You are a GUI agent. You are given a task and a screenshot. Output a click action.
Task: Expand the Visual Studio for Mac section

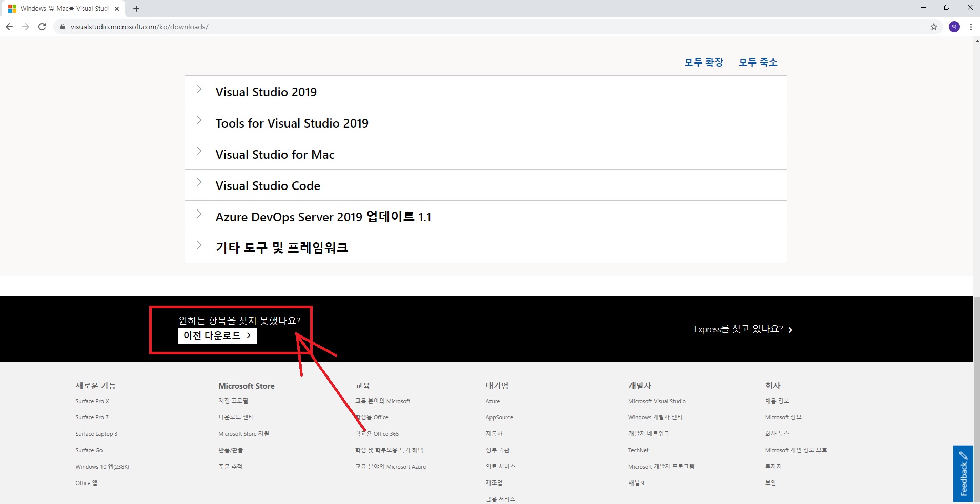(x=485, y=154)
